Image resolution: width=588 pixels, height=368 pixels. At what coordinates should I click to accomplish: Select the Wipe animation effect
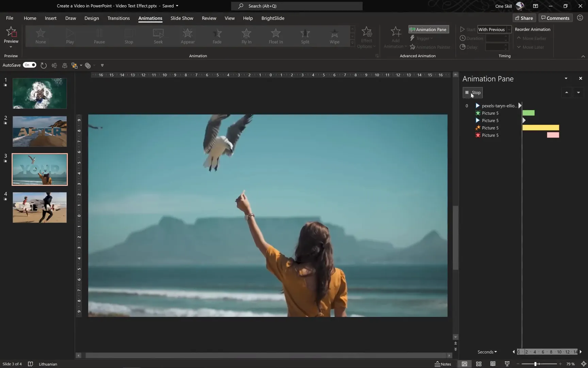(x=334, y=36)
